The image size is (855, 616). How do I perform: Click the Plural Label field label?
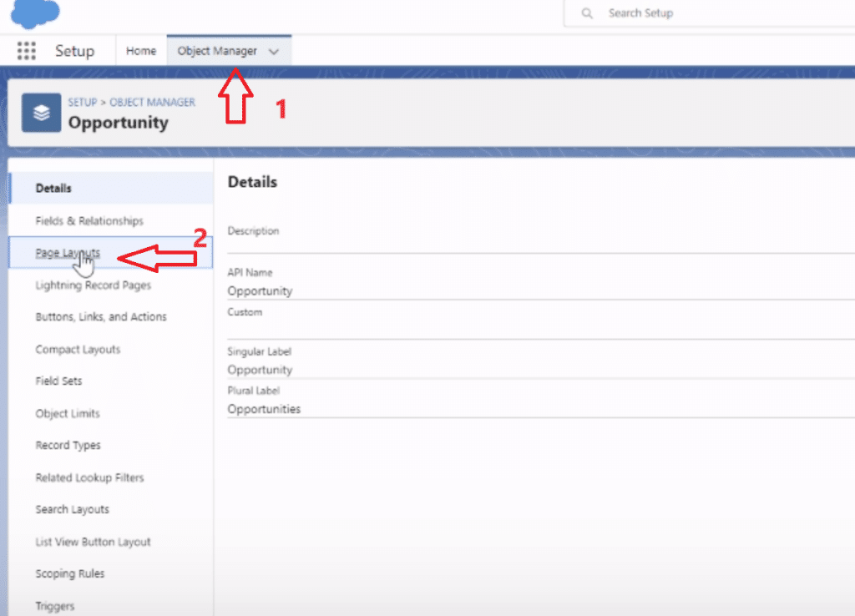point(254,391)
